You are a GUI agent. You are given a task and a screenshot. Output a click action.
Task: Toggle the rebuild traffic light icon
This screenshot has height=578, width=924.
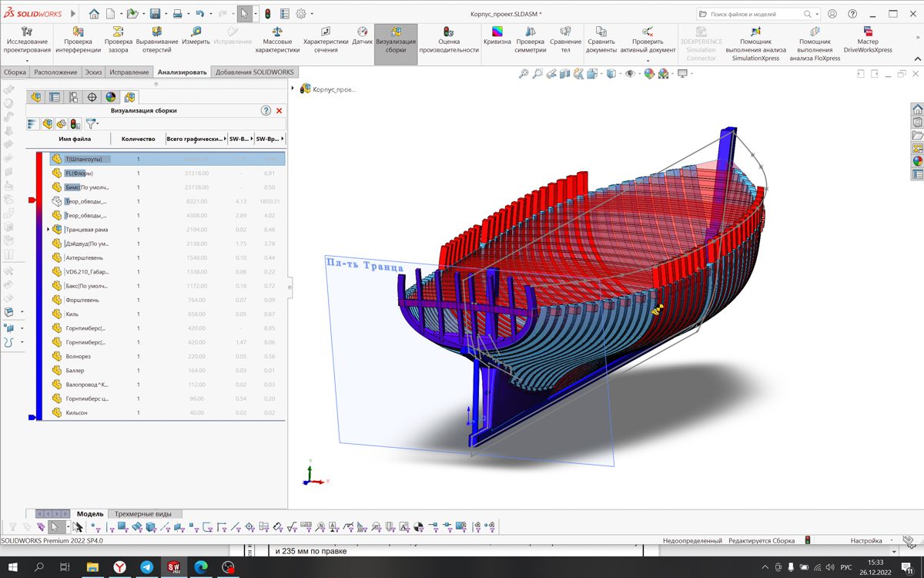[x=267, y=14]
